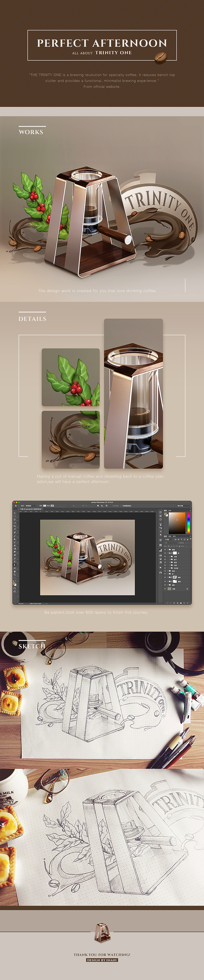Switch to the 通道 tab
Image resolution: width=204 pixels, height=980 pixels.
click(170, 537)
